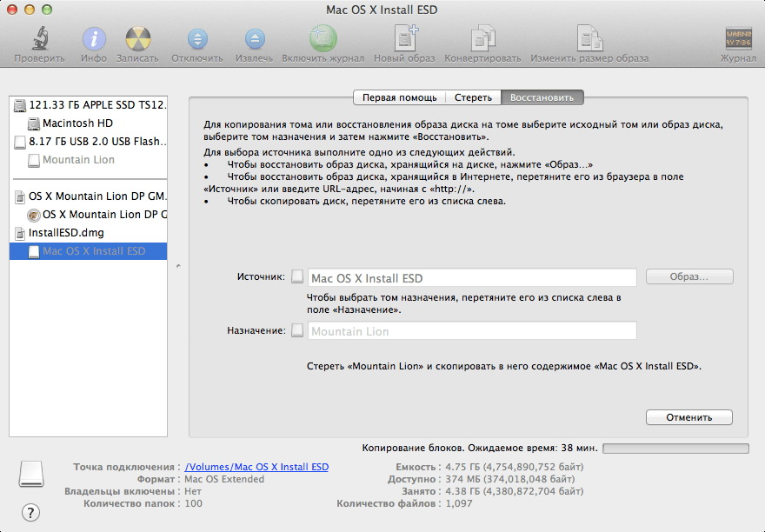765x532 pixels.
Task: Open the Журнал log icon
Action: pyautogui.click(x=738, y=38)
